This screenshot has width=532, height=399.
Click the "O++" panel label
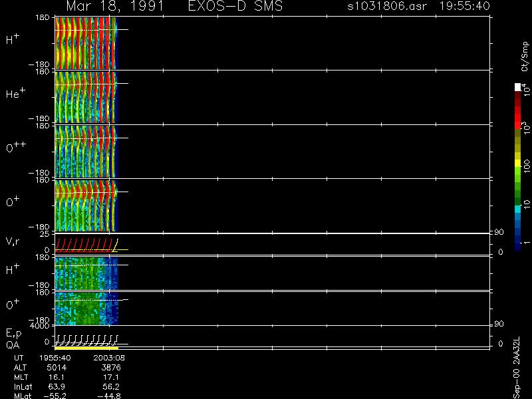16,147
